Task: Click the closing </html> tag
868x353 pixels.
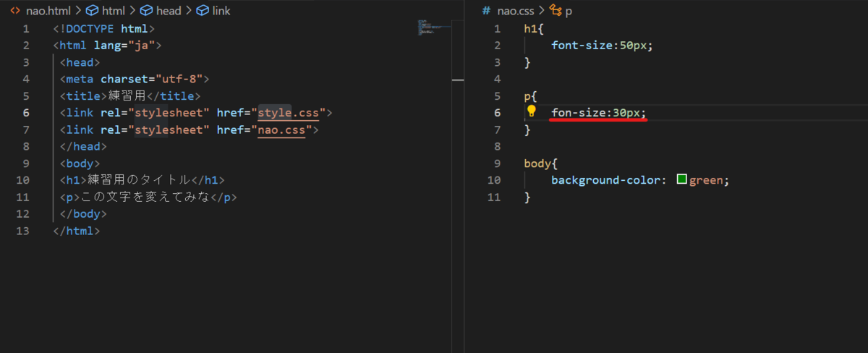Action: coord(77,231)
